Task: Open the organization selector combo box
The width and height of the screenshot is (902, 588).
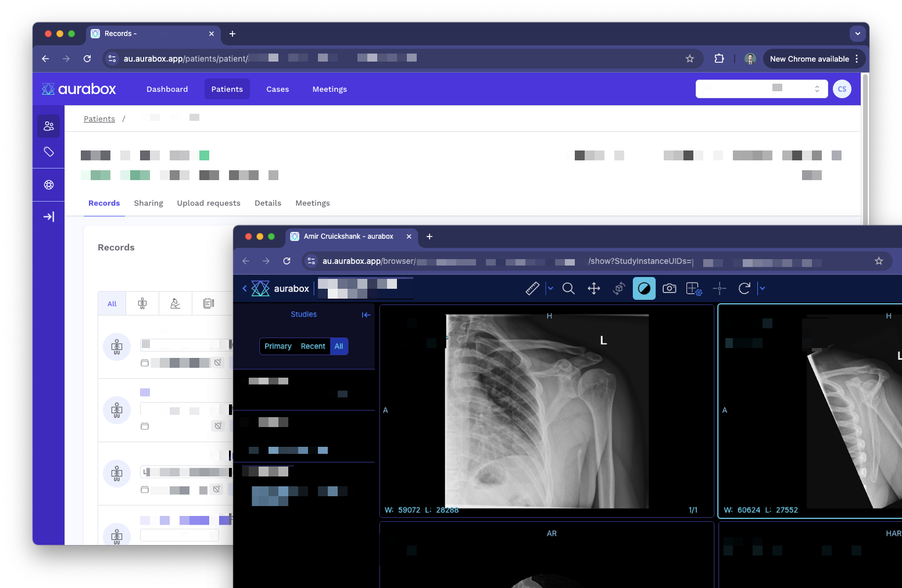Action: (761, 89)
